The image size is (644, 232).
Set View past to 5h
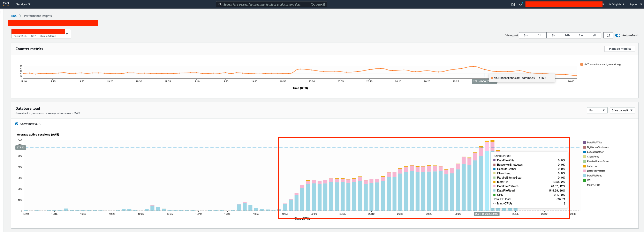click(553, 35)
